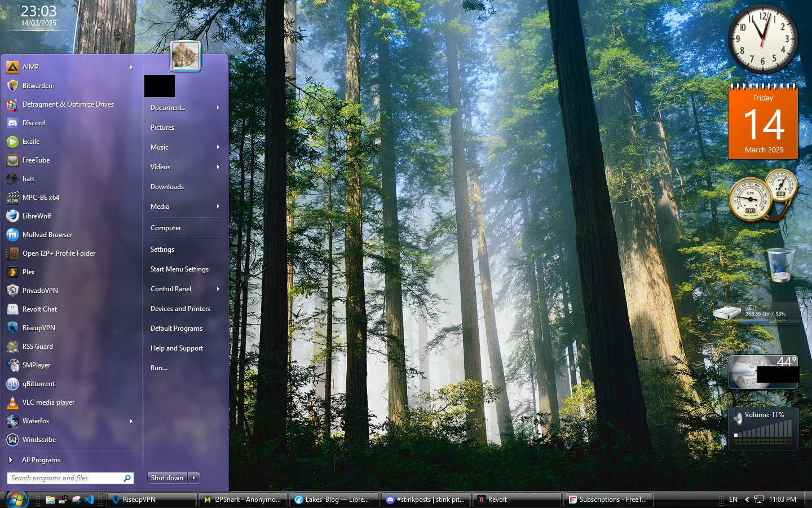Launch LibreWolf browser from Start menu
The width and height of the screenshot is (812, 508).
(x=37, y=216)
